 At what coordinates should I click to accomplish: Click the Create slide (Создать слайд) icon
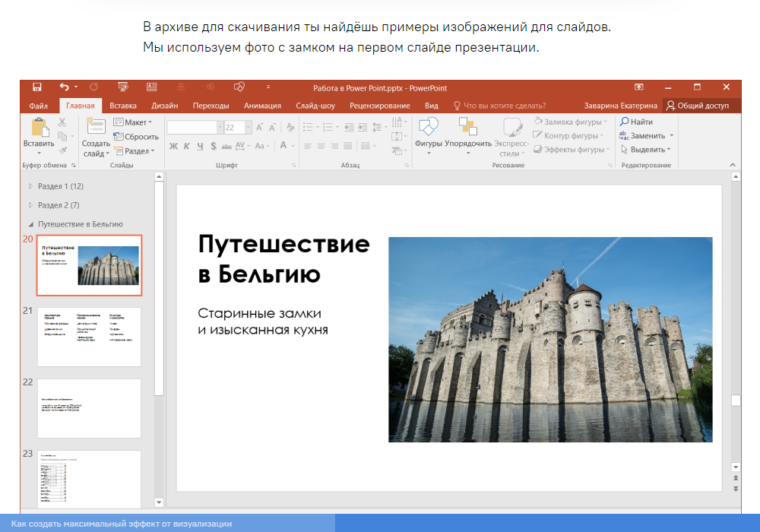tap(96, 128)
